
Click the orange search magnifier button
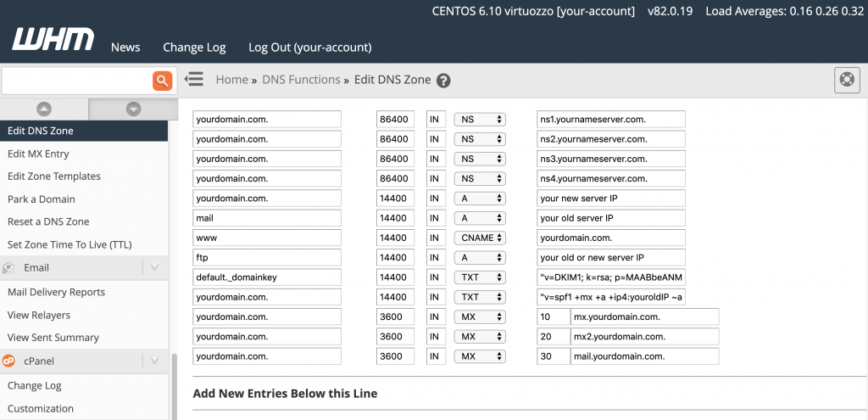(162, 81)
